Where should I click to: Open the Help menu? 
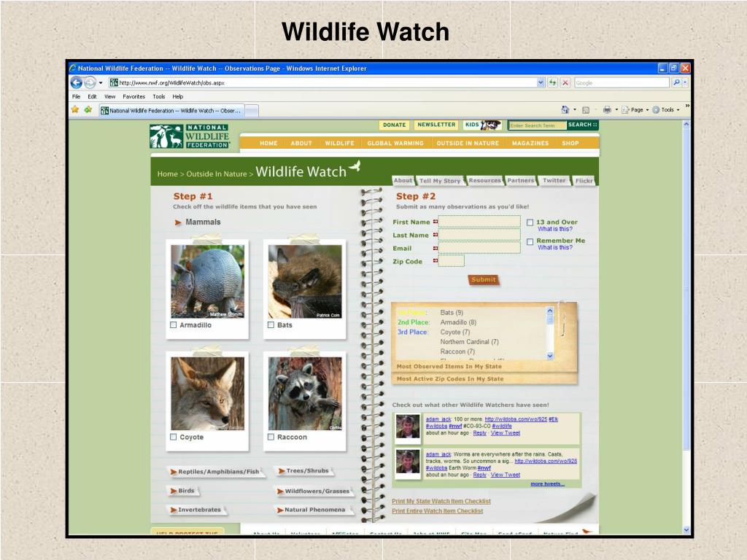click(x=178, y=96)
